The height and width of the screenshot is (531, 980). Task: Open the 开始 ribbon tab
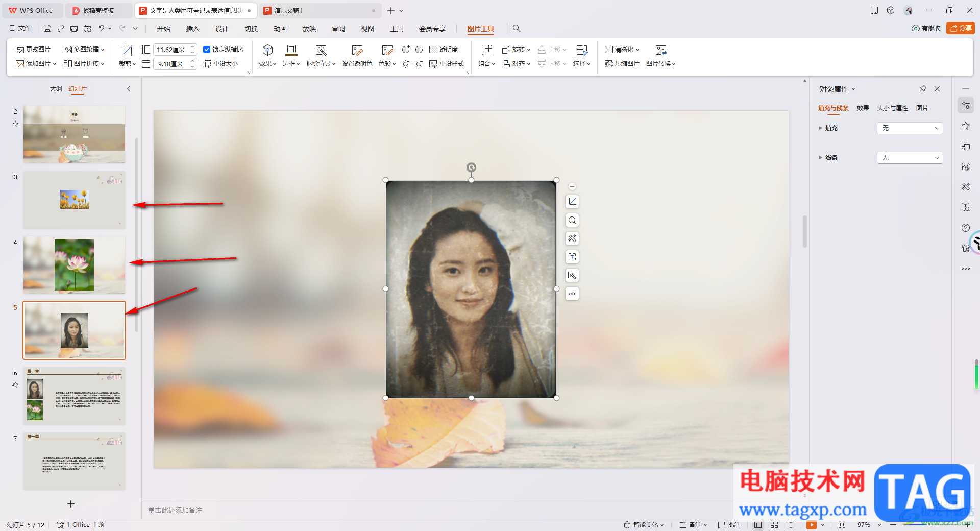163,29
